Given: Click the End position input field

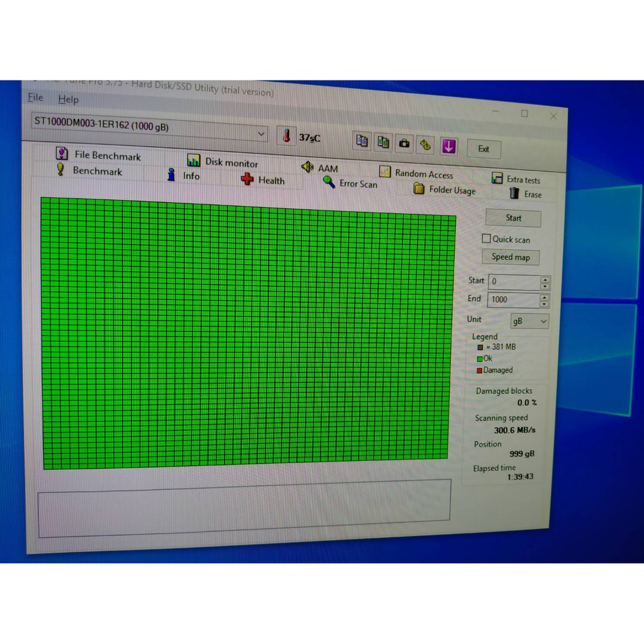Looking at the screenshot, I should point(512,299).
